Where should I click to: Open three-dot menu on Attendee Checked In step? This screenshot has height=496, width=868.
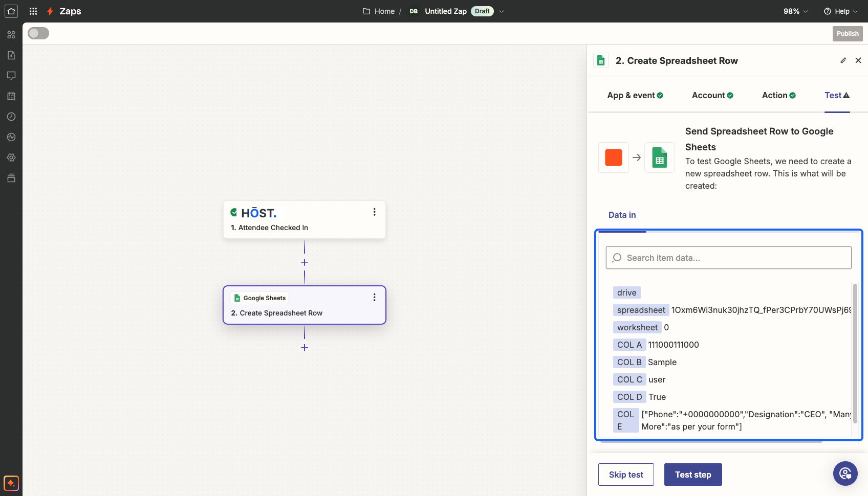tap(375, 212)
